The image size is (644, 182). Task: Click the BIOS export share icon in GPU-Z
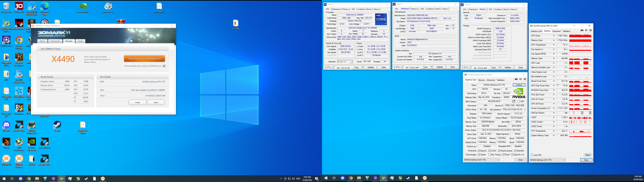coord(514,101)
